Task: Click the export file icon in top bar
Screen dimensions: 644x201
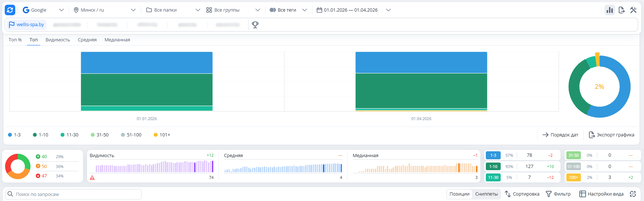Action: [x=622, y=10]
